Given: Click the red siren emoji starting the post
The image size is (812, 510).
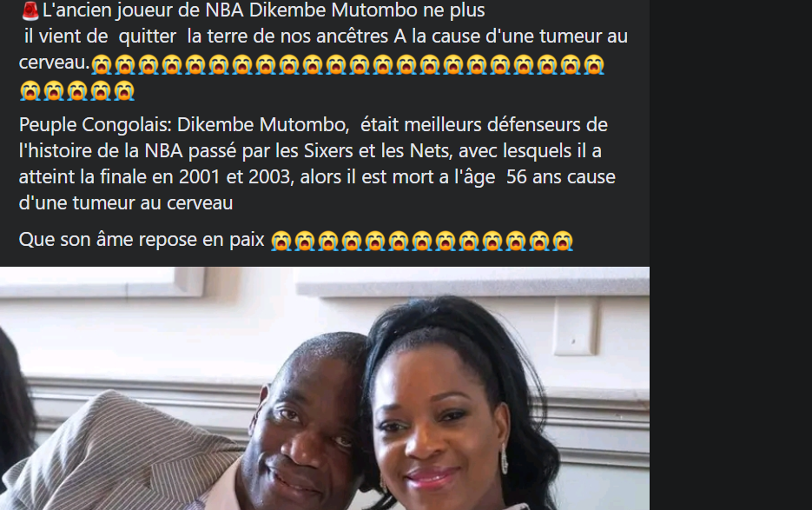Looking at the screenshot, I should click(x=30, y=10).
